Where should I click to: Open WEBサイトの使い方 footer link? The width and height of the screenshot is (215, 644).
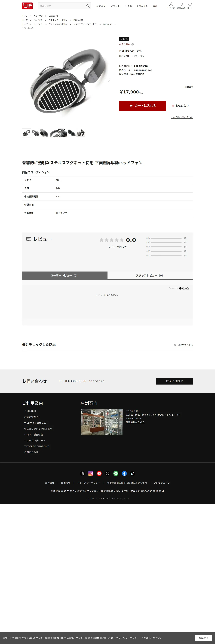point(35,423)
